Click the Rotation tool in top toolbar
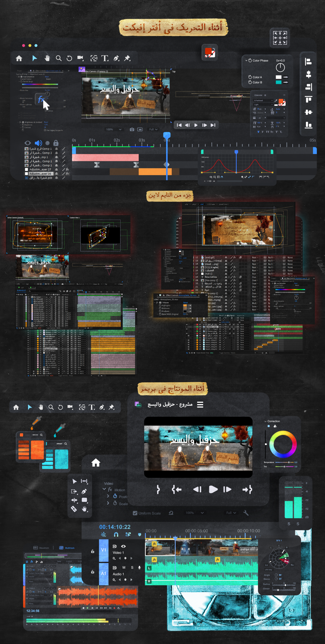 (69, 58)
